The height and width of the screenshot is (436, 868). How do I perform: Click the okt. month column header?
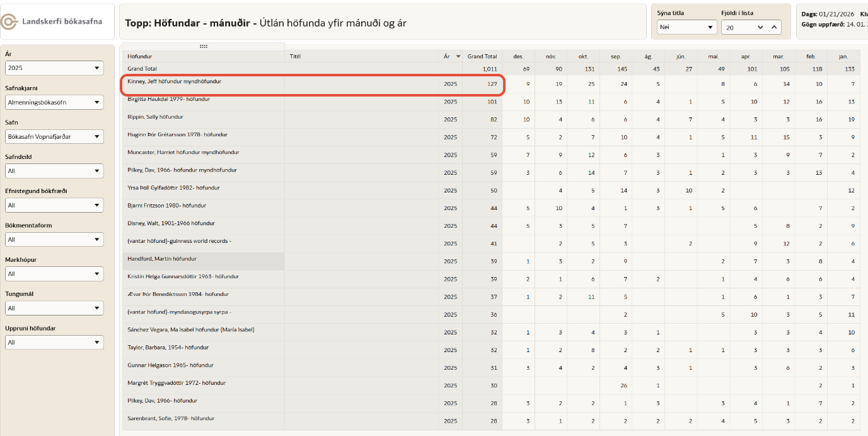pyautogui.click(x=584, y=56)
